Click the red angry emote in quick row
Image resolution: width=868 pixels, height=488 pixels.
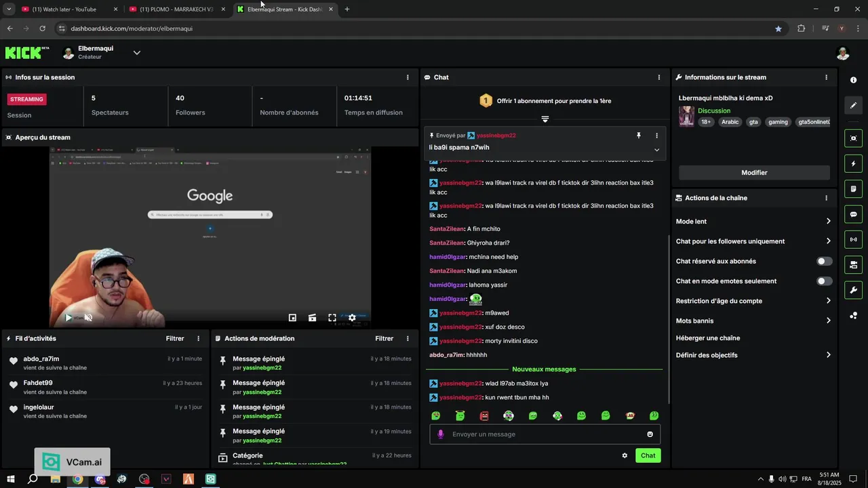484,415
